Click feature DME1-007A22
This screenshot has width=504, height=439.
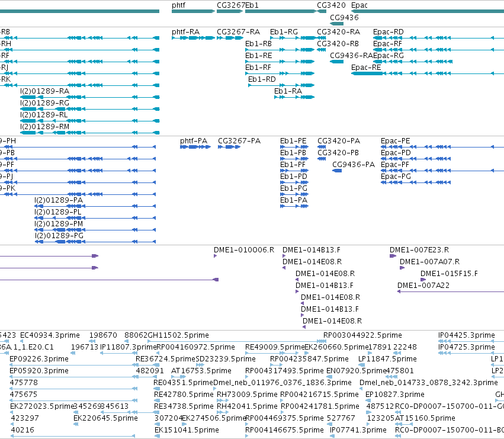[x=423, y=286]
